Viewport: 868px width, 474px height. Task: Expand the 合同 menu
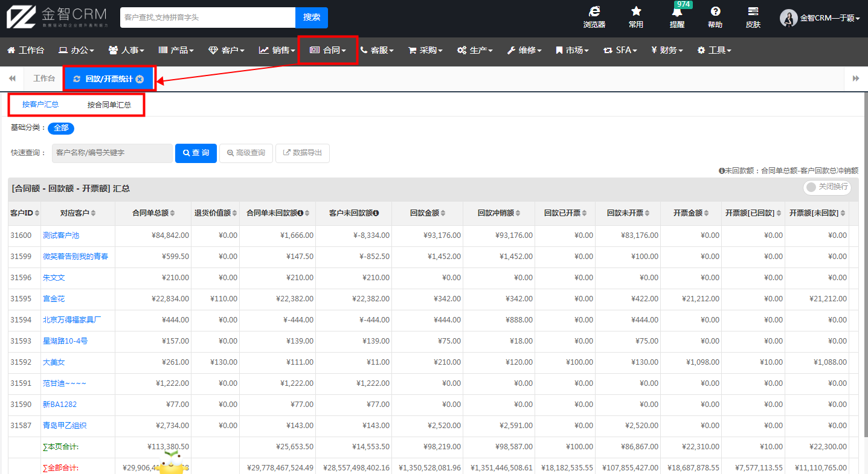click(328, 50)
